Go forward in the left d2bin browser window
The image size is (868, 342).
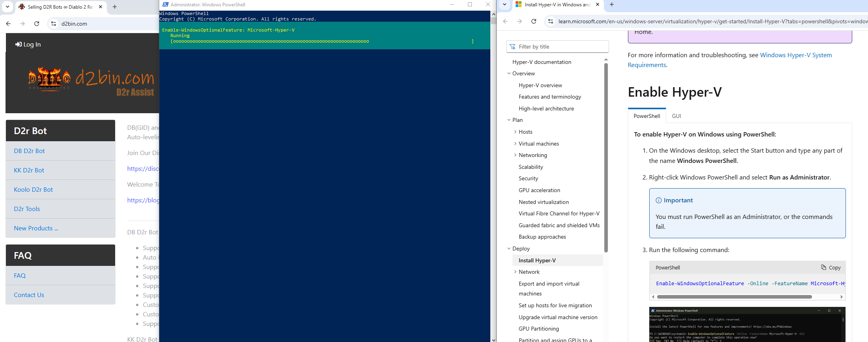click(22, 24)
